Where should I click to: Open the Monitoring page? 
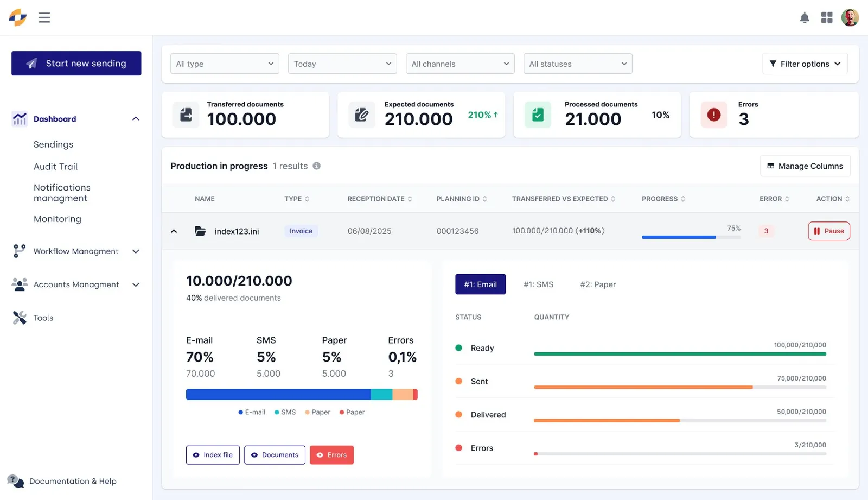[58, 219]
